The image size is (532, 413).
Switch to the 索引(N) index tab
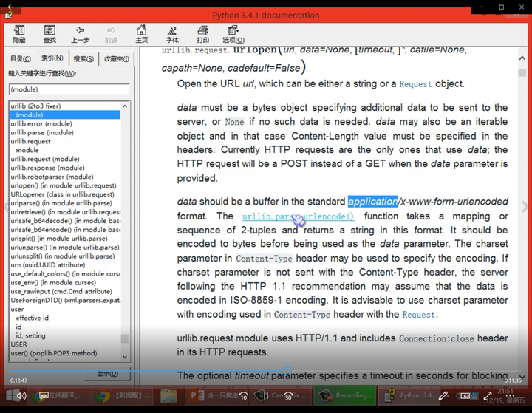52,58
